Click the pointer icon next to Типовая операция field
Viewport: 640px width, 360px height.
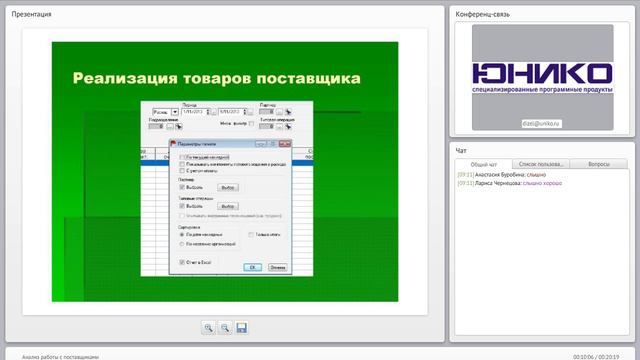(x=288, y=127)
